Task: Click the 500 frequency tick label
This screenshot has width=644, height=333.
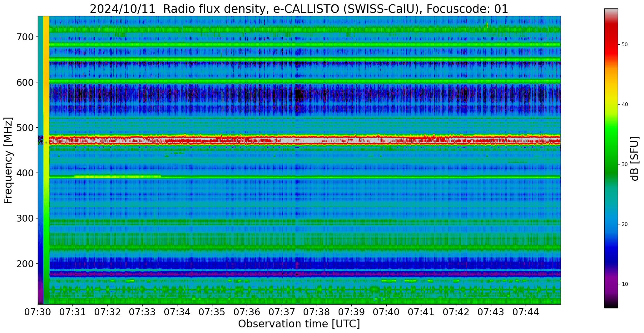Action: [x=25, y=128]
